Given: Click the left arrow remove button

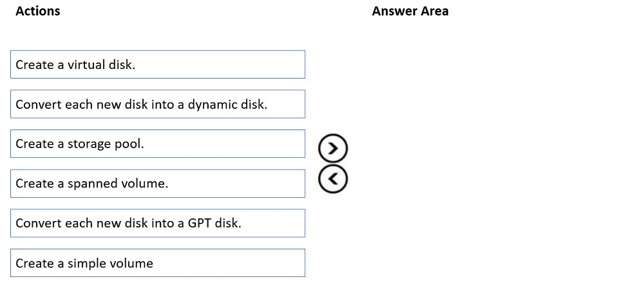Looking at the screenshot, I should coord(333,178).
